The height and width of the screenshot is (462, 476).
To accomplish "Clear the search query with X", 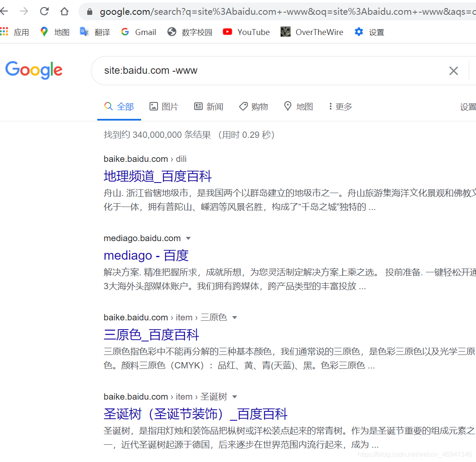I will (x=454, y=71).
